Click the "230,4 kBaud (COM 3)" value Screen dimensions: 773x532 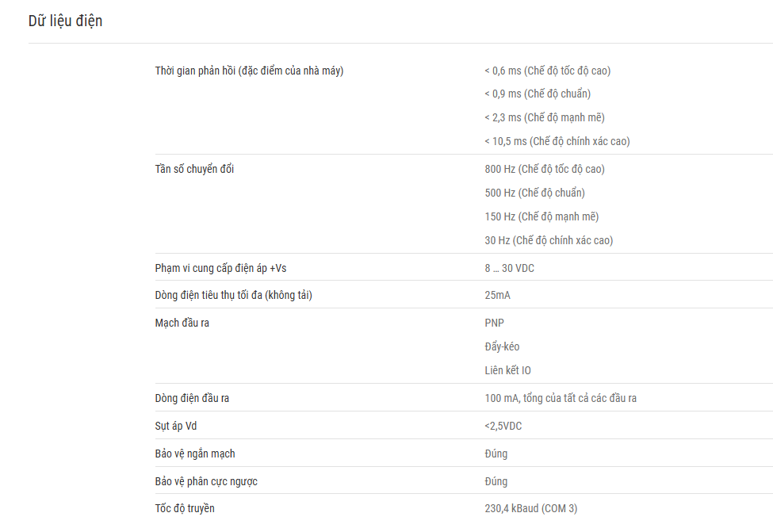point(530,508)
